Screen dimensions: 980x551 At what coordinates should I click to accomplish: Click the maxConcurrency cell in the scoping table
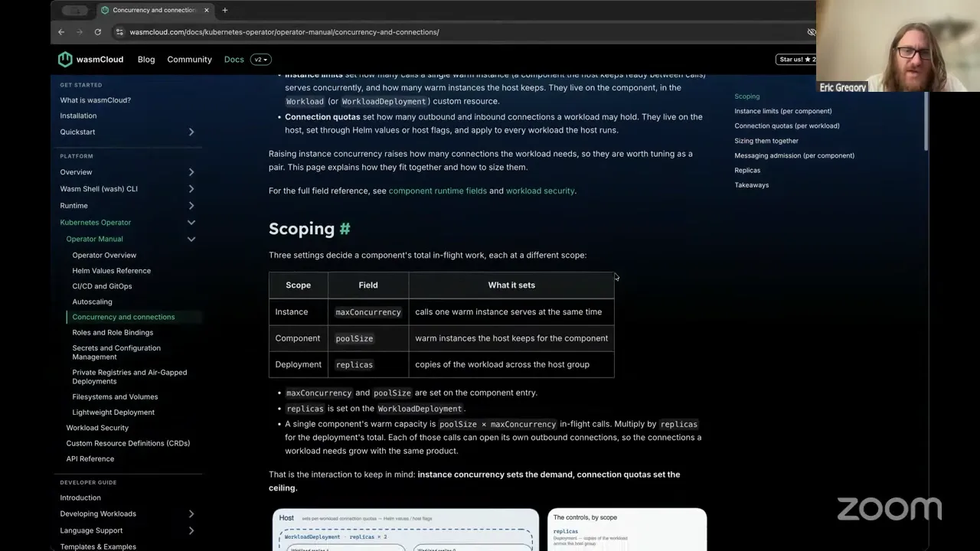click(368, 312)
